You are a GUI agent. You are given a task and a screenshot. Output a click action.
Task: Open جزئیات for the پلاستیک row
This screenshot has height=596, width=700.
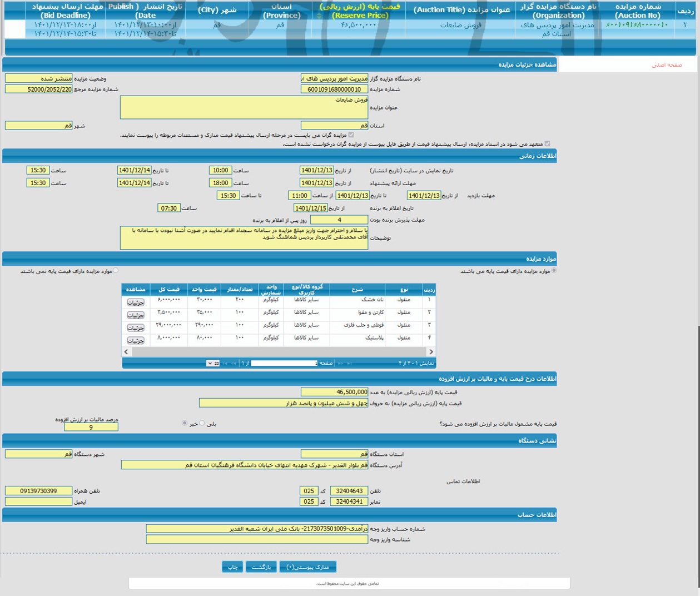tap(136, 340)
